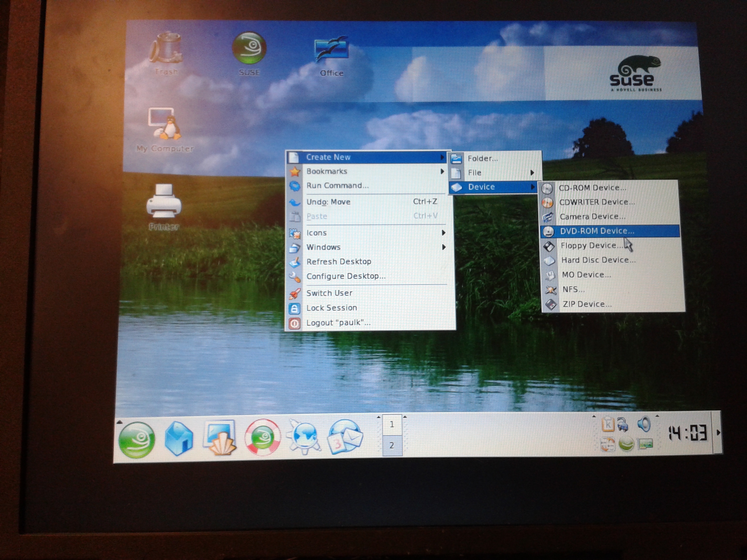
Task: Launch the Konqueror web browser panel icon
Action: coord(304,437)
